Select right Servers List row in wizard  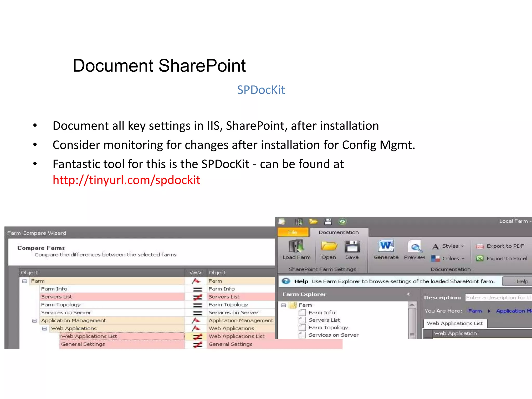click(x=241, y=297)
